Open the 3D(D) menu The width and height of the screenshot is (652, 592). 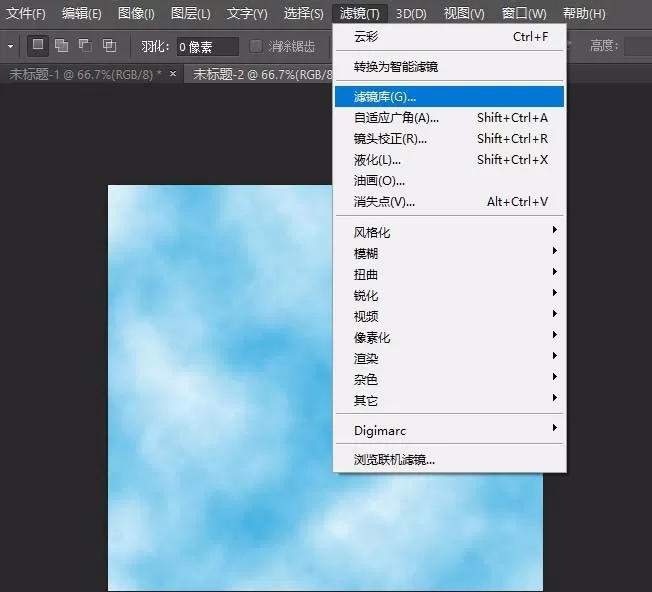point(411,13)
